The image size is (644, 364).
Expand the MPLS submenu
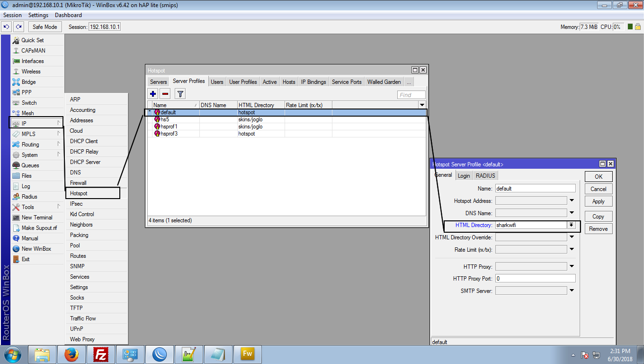pyautogui.click(x=37, y=134)
